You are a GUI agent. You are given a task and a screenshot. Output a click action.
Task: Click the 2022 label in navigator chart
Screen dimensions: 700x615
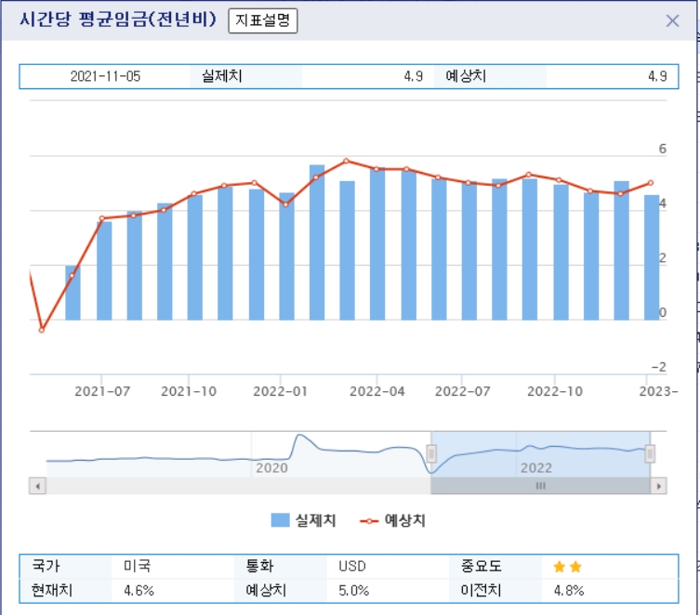pos(536,468)
